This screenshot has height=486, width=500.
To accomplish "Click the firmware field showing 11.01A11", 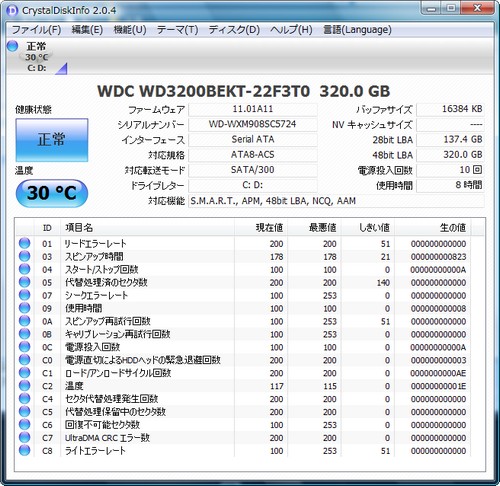I will (253, 109).
